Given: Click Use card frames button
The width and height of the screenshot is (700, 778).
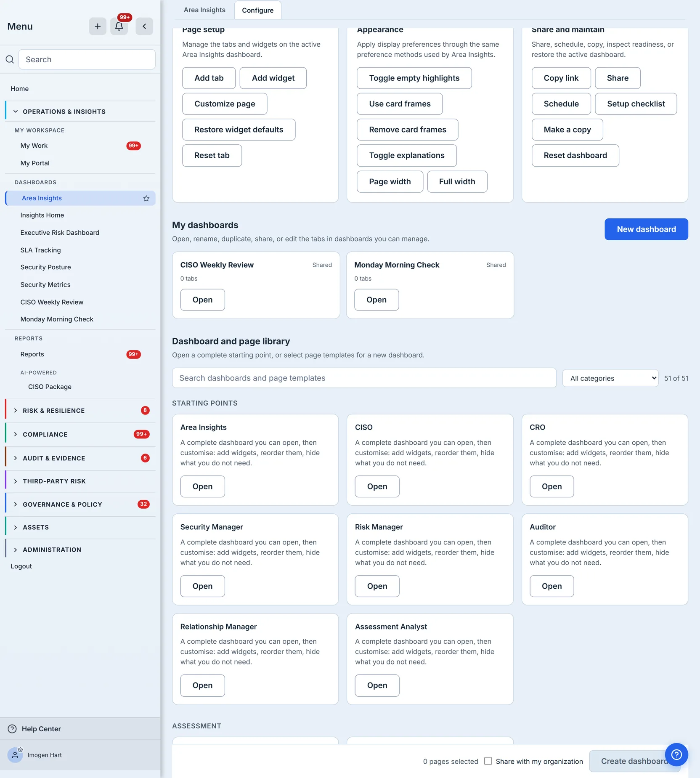Looking at the screenshot, I should (400, 104).
